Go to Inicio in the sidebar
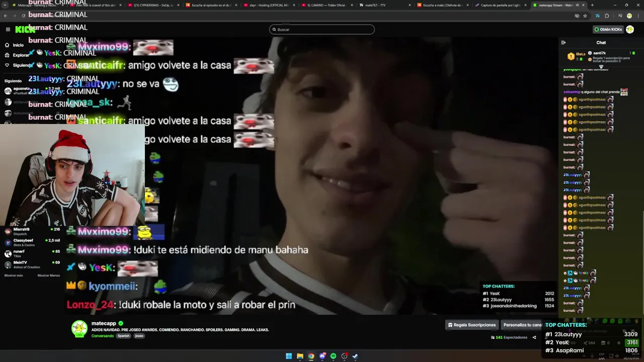The image size is (644, 362). click(18, 45)
